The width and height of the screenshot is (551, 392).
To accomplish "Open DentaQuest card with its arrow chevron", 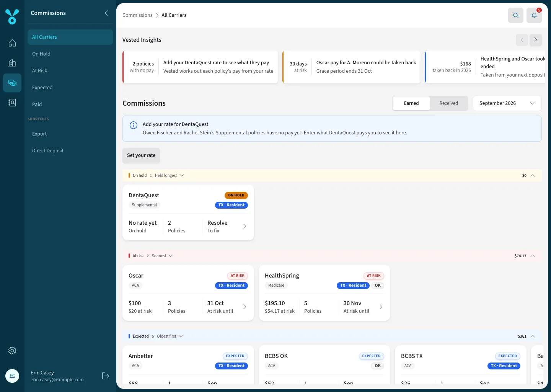I will click(245, 226).
